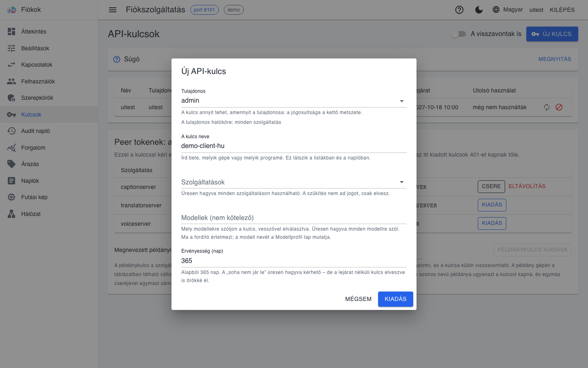Open Áttekintés dashboard in sidebar

tap(49, 31)
